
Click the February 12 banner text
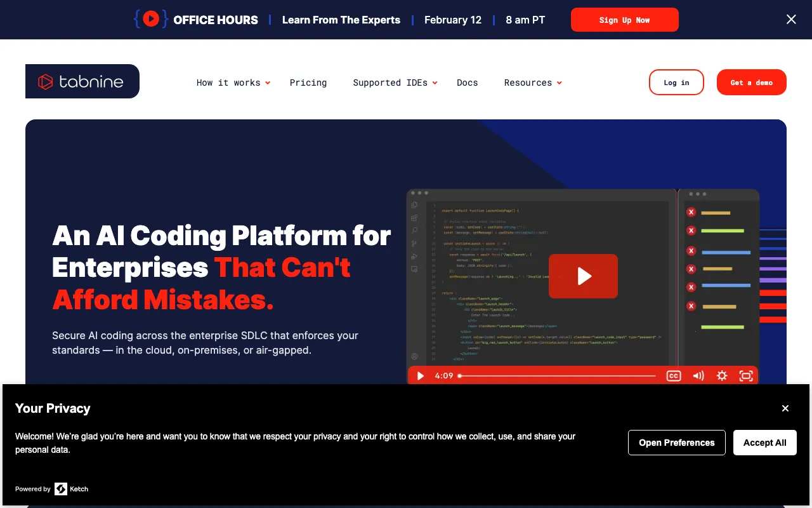tap(453, 20)
